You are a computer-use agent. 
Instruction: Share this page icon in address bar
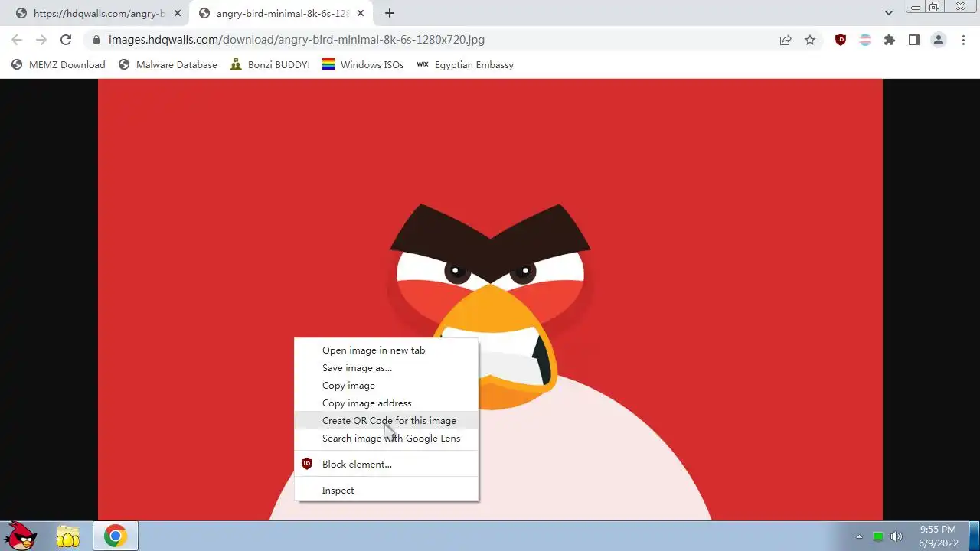coord(786,40)
